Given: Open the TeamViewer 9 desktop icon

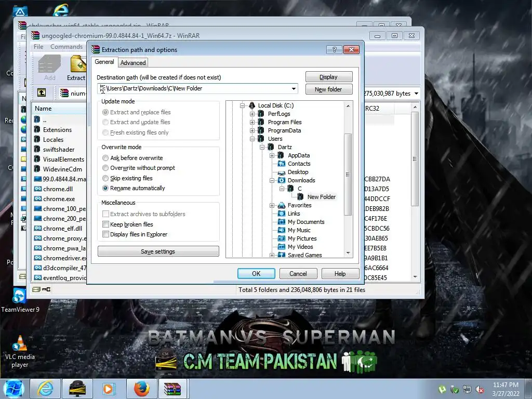Looking at the screenshot, I should [x=20, y=300].
